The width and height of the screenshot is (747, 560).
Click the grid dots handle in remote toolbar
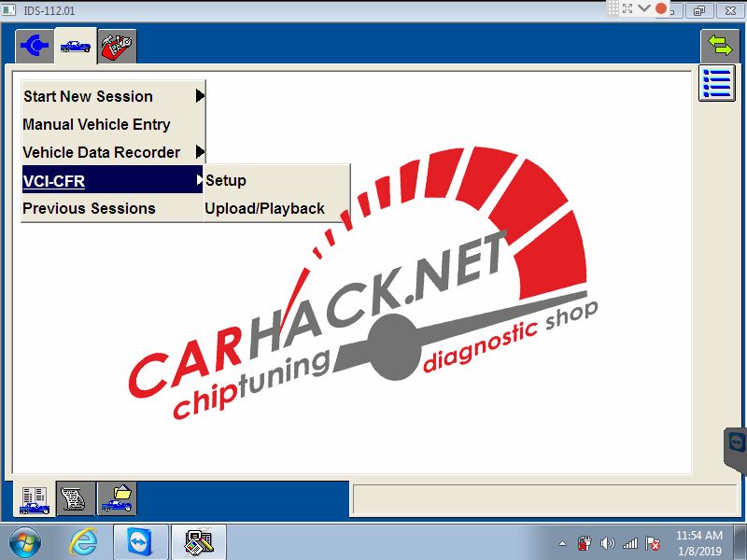(613, 8)
